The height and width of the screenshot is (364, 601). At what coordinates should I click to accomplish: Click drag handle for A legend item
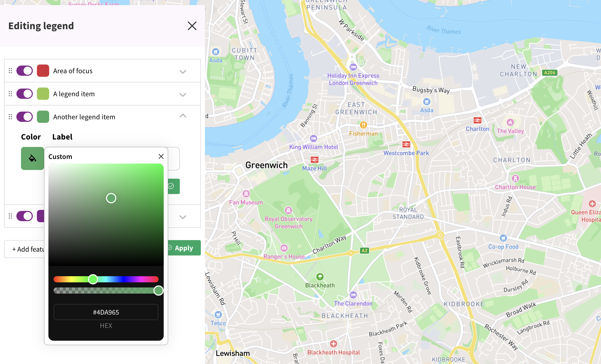tap(10, 94)
